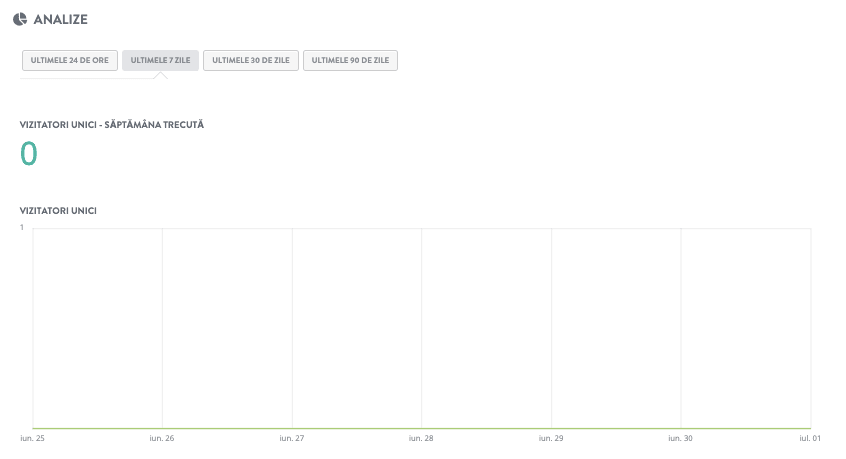This screenshot has width=846, height=459.
Task: Switch to Ultimele 90 de zile
Action: (350, 60)
